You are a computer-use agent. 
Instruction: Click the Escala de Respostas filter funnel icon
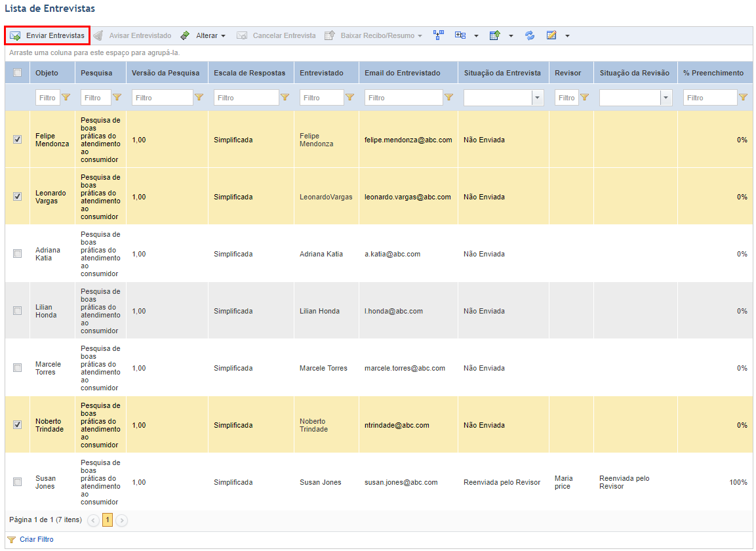pos(285,98)
